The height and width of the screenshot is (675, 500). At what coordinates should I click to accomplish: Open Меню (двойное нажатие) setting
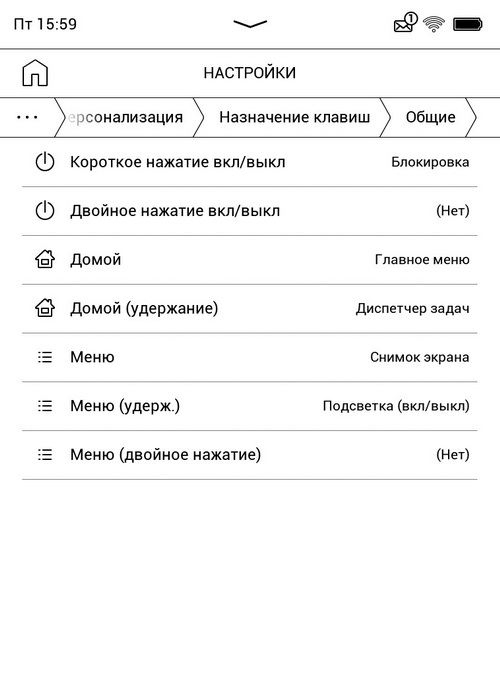tap(250, 455)
